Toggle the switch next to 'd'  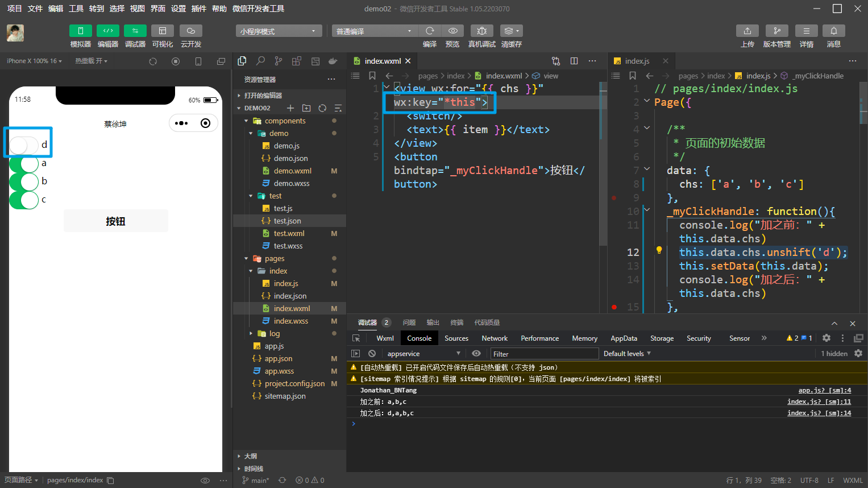[24, 145]
